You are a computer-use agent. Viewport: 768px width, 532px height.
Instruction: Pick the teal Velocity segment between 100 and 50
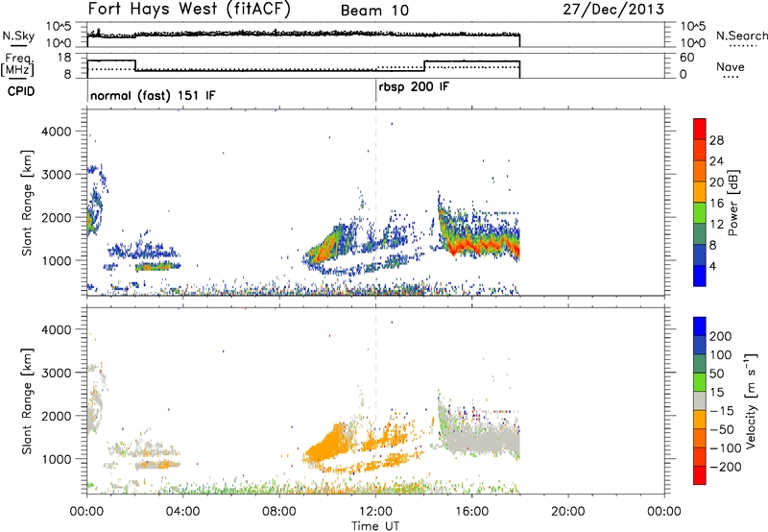click(x=700, y=364)
